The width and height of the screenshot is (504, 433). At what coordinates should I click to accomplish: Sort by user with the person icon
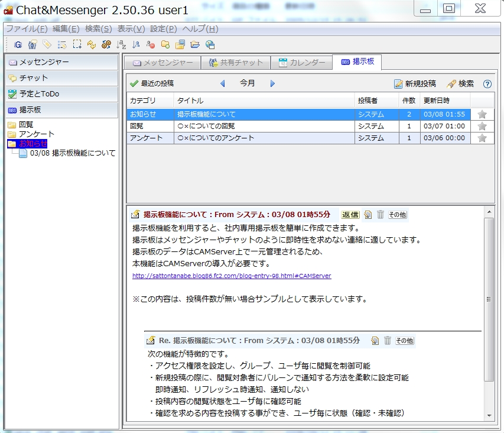pyautogui.click(x=136, y=45)
